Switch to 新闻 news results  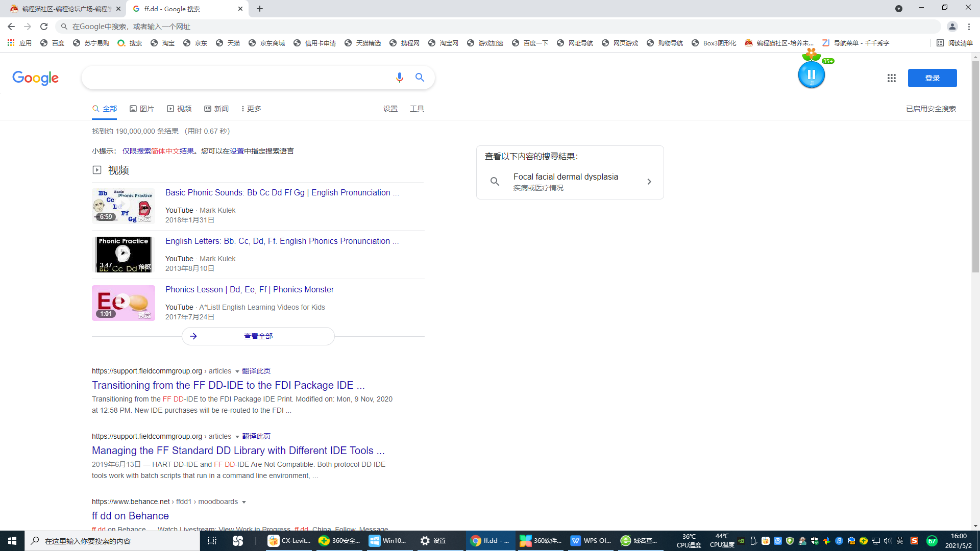[x=216, y=109]
